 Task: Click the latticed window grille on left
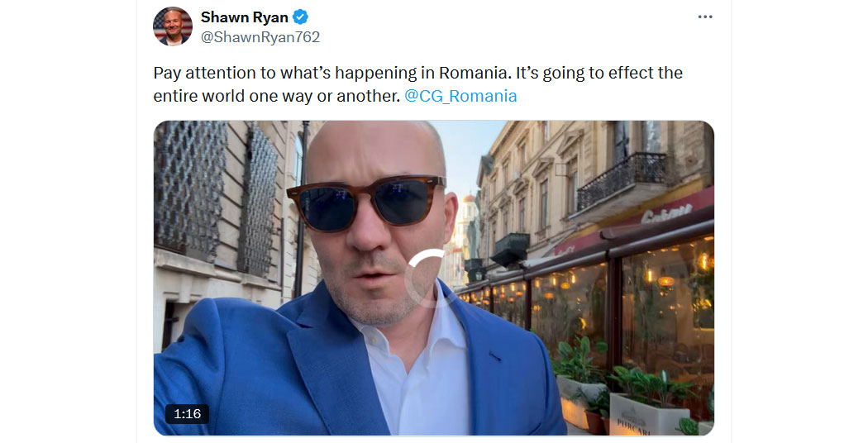[x=190, y=187]
